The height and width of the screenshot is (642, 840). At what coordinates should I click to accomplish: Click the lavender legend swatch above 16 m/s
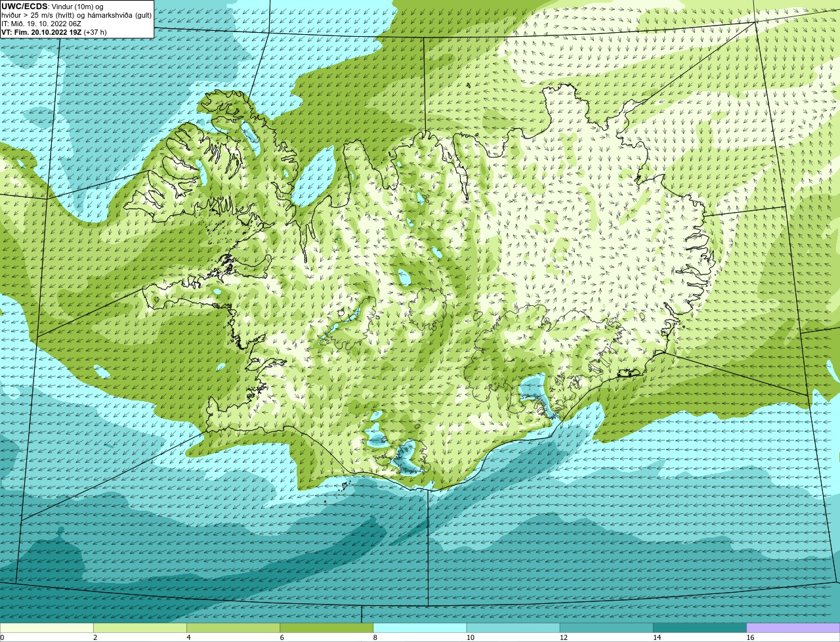793,628
